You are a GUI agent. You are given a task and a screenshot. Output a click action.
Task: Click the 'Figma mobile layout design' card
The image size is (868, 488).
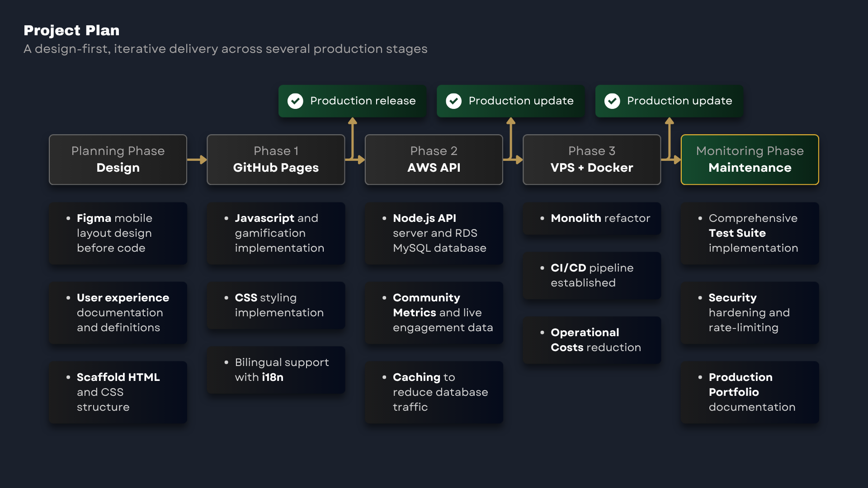click(118, 233)
